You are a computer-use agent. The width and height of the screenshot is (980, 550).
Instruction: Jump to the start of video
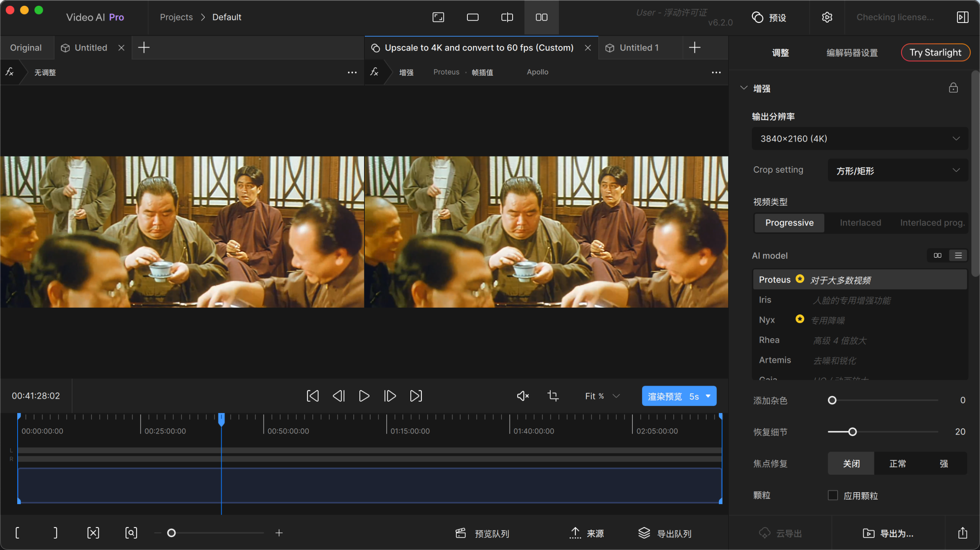pos(313,396)
